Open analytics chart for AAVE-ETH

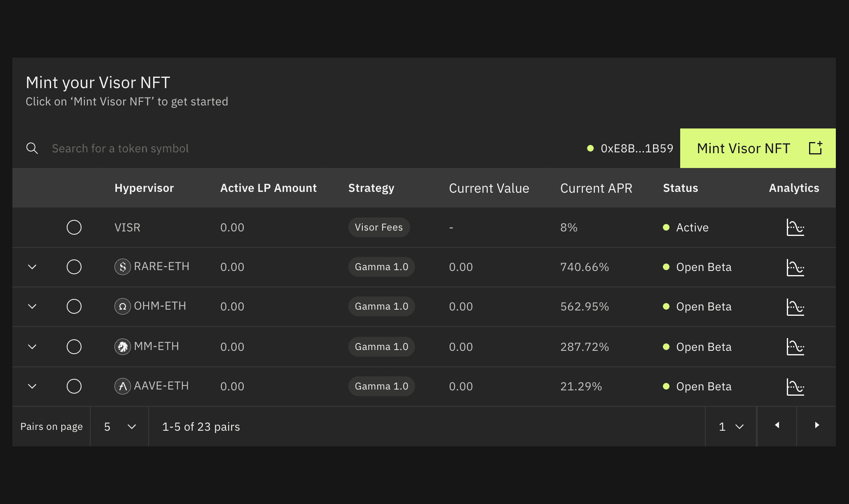point(795,387)
